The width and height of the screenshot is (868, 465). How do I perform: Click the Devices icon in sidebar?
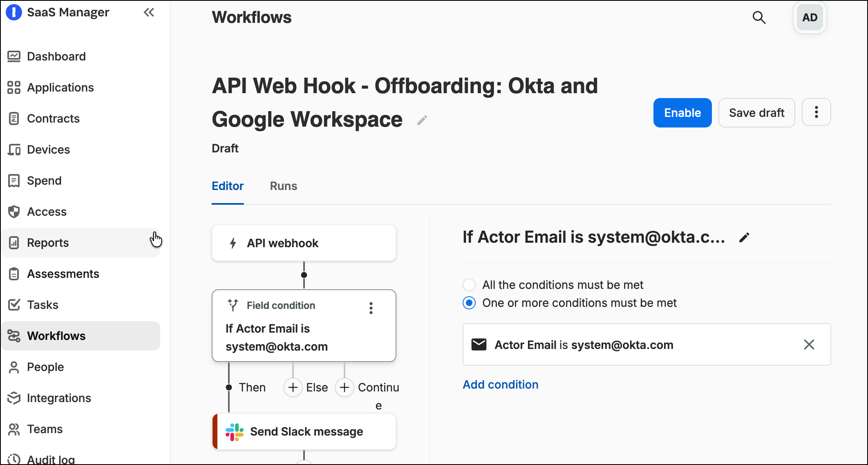(x=14, y=150)
